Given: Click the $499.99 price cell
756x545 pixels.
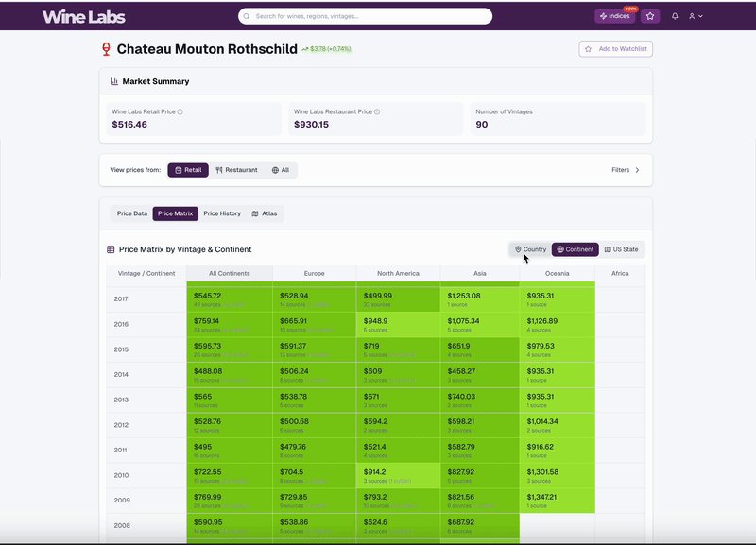Looking at the screenshot, I should pos(398,299).
